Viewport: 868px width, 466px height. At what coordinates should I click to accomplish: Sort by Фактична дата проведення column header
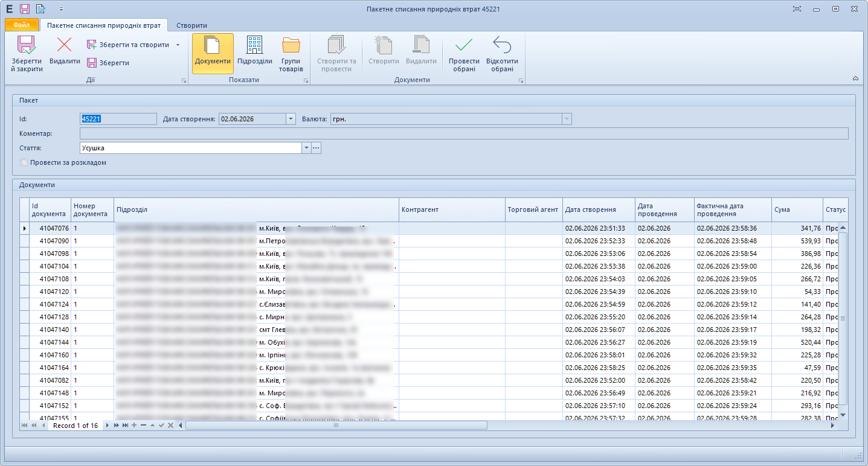[733, 209]
